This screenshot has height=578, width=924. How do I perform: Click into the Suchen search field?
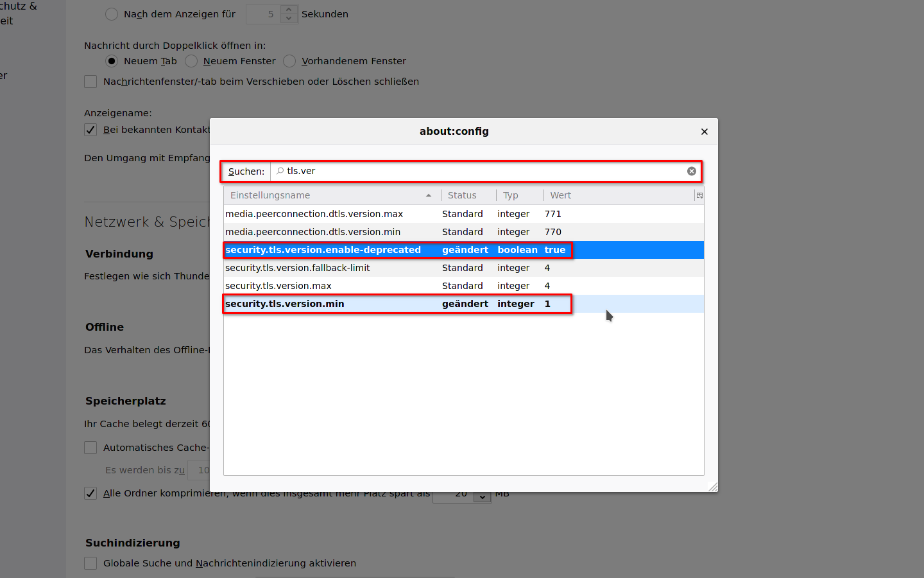481,171
